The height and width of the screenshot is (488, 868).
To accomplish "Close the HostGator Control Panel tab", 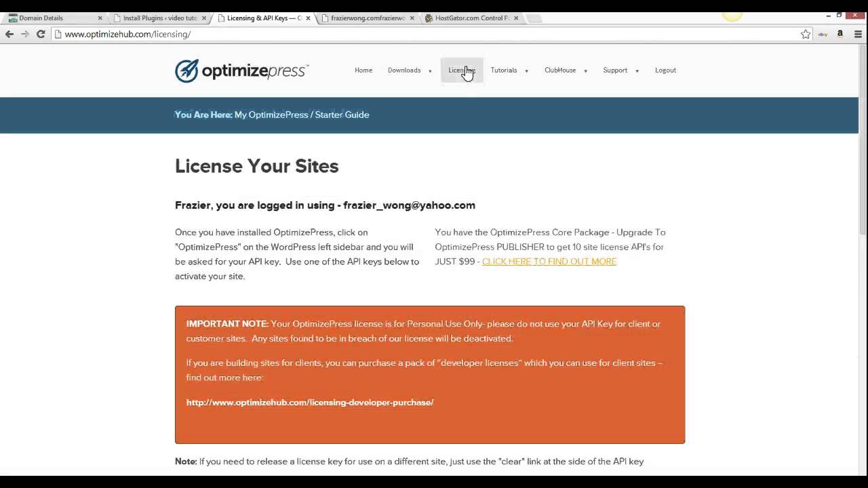I will 516,18.
